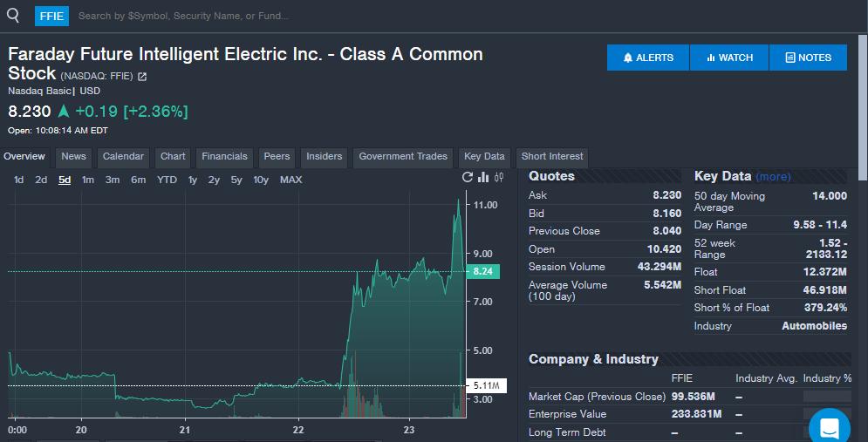The height and width of the screenshot is (442, 868).
Task: Click the Automobiles industry value
Action: [814, 326]
